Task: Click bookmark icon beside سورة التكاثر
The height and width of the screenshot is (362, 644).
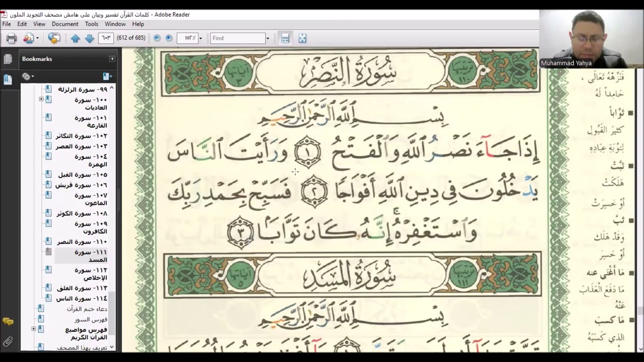Action: point(48,136)
